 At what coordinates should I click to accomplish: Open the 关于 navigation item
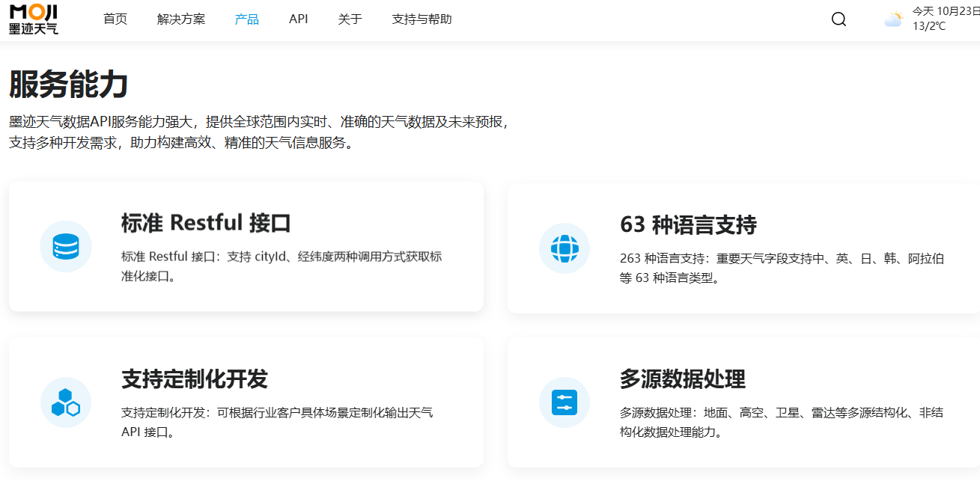[350, 19]
